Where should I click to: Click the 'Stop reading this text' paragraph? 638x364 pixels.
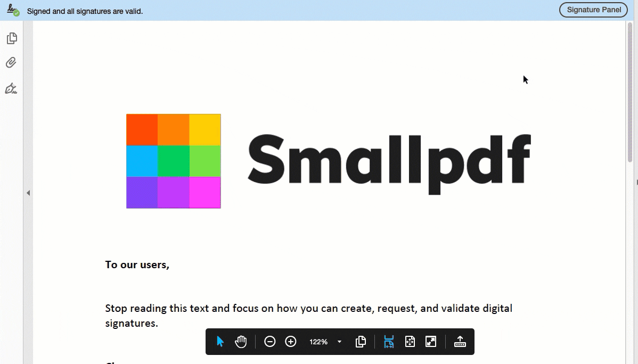[308, 316]
